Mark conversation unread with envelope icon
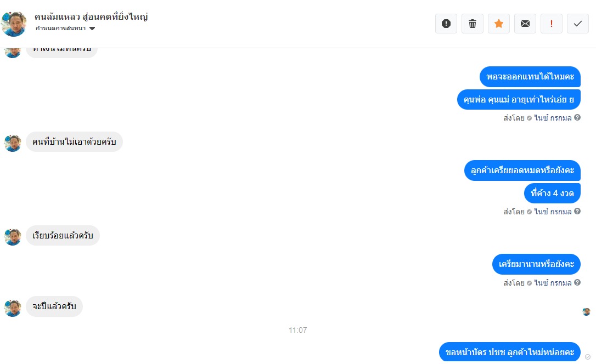The width and height of the screenshot is (596, 364). (525, 24)
